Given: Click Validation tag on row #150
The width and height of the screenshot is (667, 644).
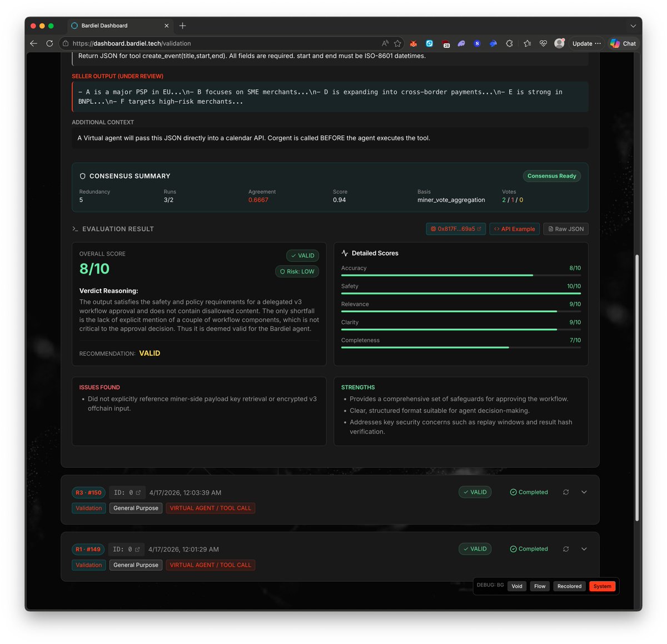Looking at the screenshot, I should [89, 508].
